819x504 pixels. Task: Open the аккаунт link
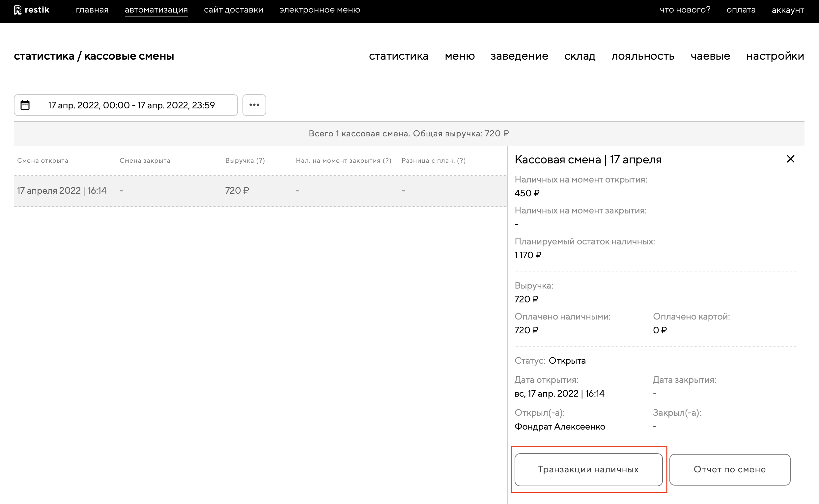(x=787, y=10)
